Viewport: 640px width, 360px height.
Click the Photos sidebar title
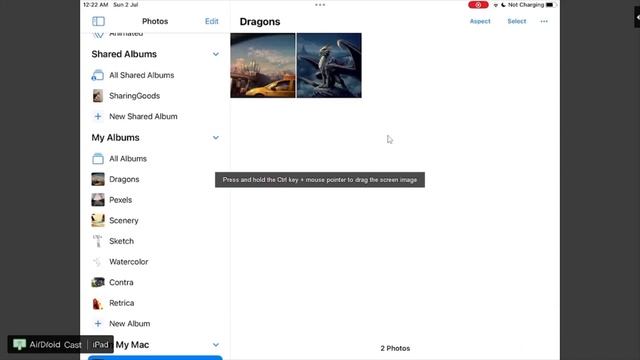155,21
